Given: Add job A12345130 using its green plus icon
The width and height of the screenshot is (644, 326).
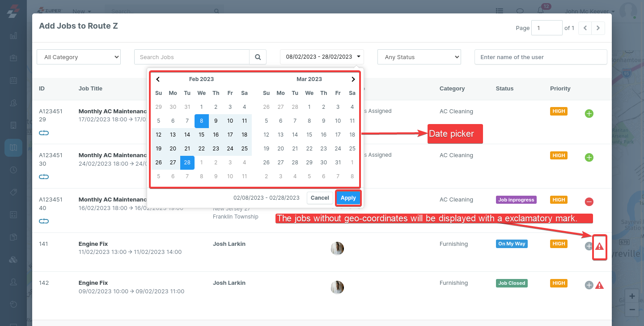Looking at the screenshot, I should [x=589, y=158].
